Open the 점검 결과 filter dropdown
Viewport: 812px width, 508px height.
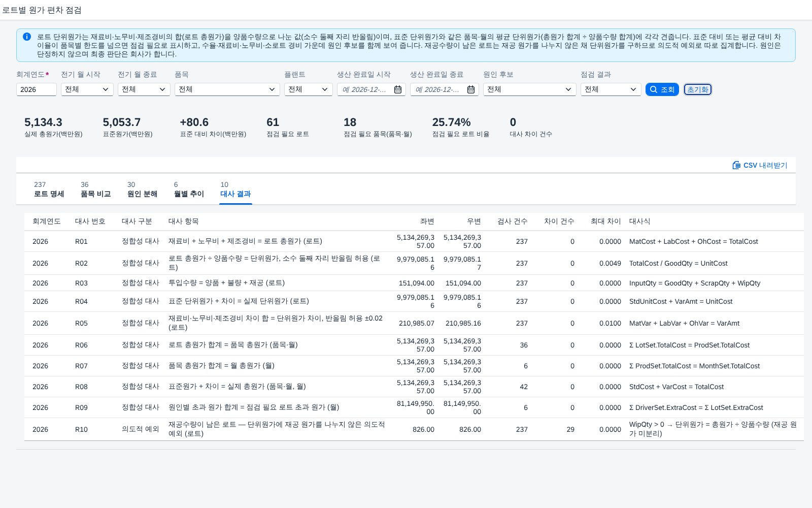point(611,89)
